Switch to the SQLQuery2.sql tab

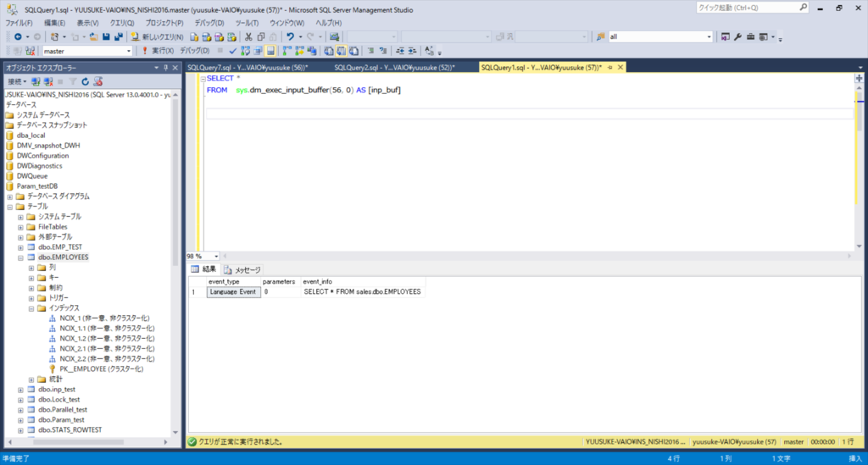coord(394,68)
